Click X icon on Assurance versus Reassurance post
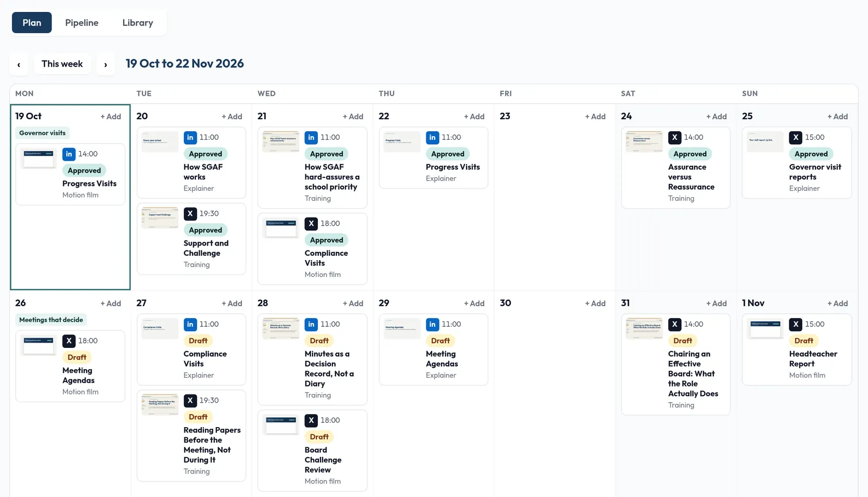The image size is (868, 497). (x=675, y=138)
